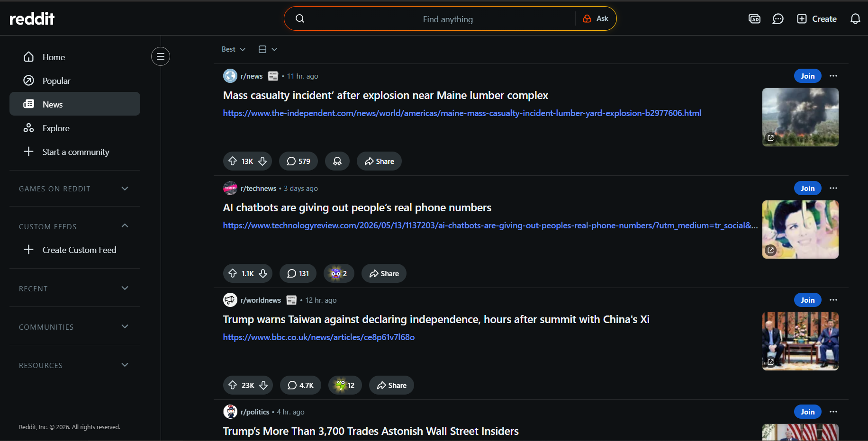Open the Maine explosion smoke thumbnail
This screenshot has height=441, width=868.
pos(800,117)
